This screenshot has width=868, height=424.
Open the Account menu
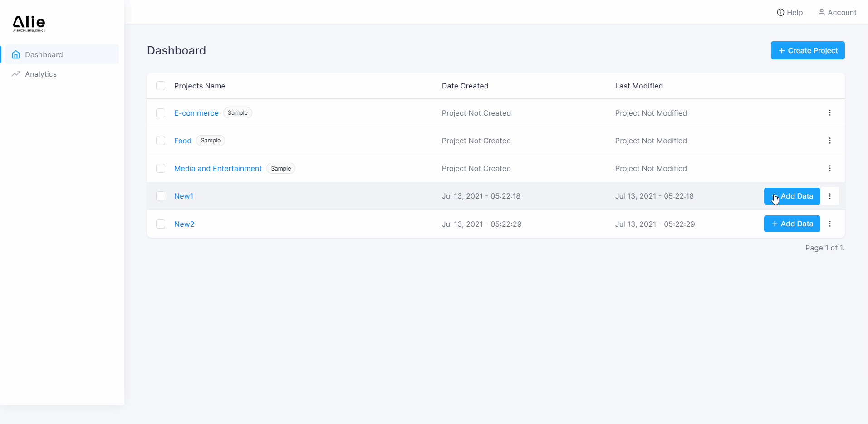click(837, 12)
